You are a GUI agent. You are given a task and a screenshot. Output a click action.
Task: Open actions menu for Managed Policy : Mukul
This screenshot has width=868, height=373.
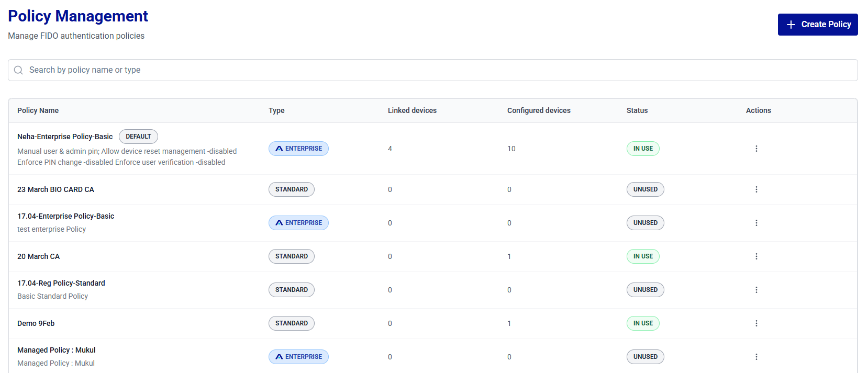[756, 357]
